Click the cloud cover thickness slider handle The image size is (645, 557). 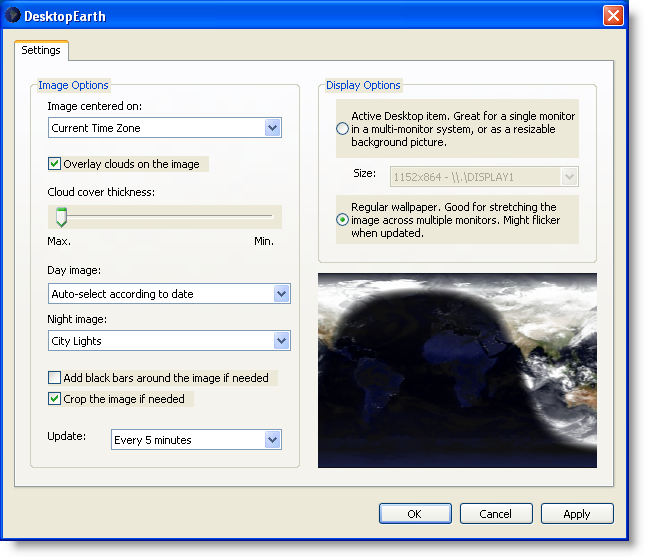(x=61, y=217)
